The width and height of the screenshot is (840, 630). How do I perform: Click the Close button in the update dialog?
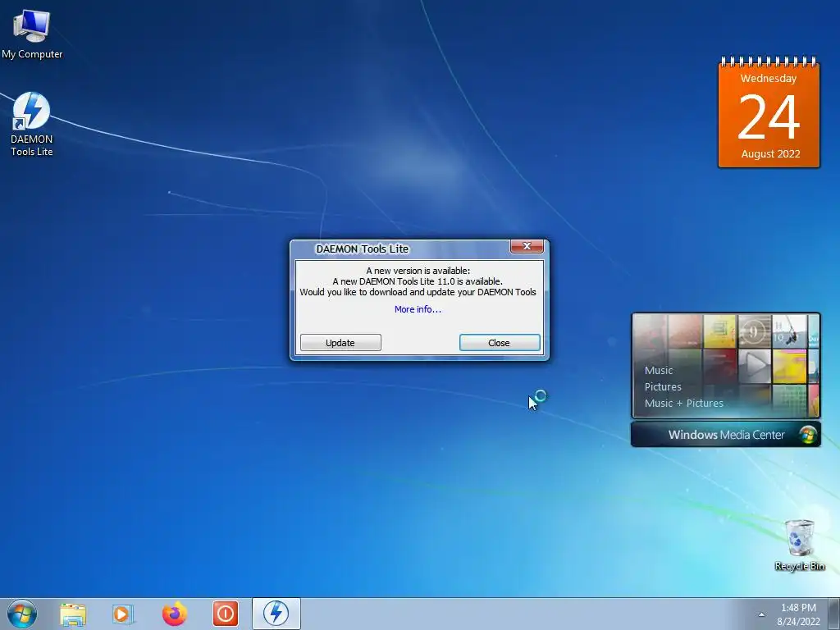coord(500,343)
